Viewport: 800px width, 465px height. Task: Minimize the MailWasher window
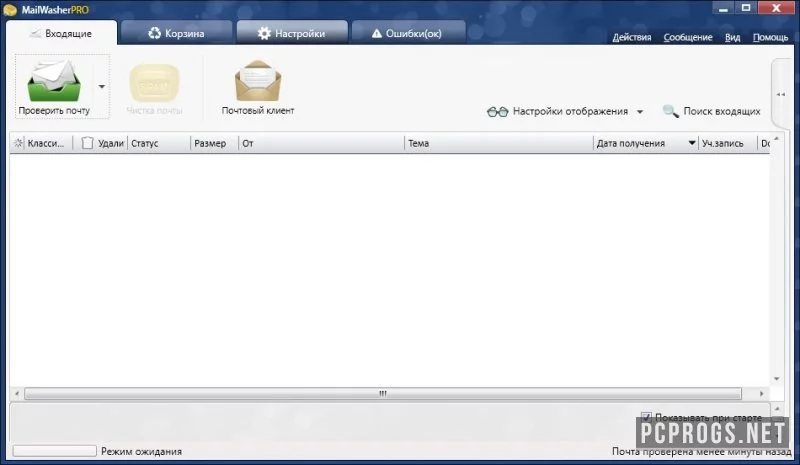coord(723,8)
